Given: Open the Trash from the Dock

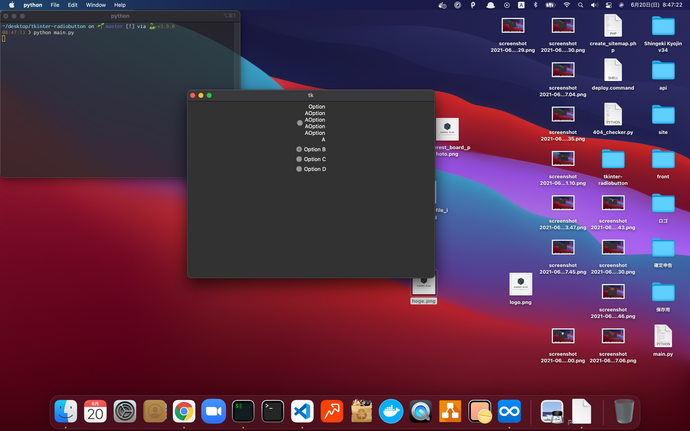Looking at the screenshot, I should point(624,411).
